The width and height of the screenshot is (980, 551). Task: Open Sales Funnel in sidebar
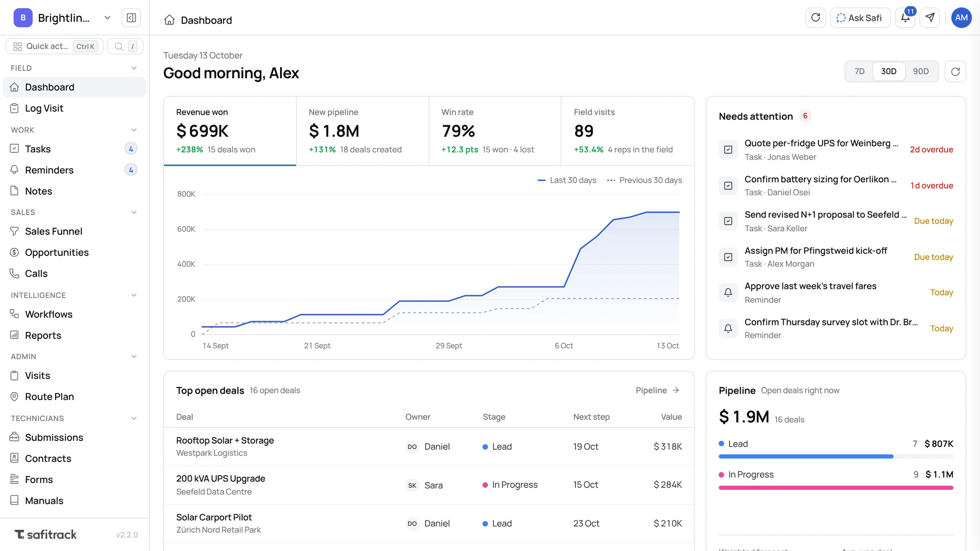click(74, 231)
